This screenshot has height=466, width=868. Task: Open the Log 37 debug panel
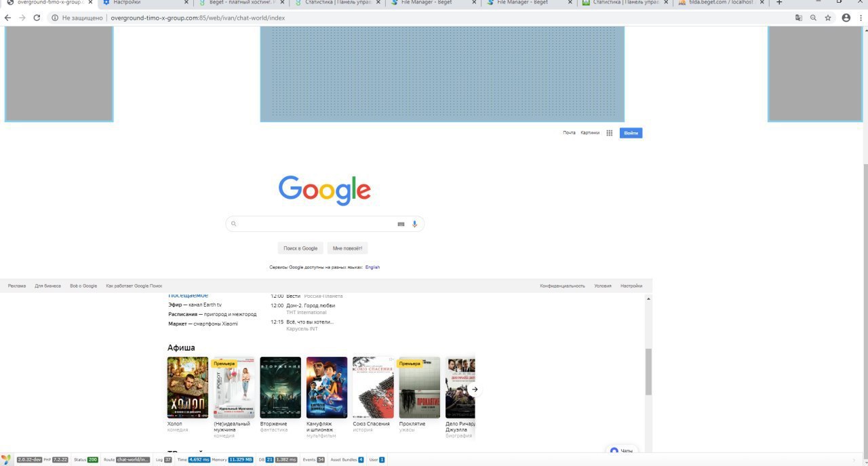(x=163, y=460)
